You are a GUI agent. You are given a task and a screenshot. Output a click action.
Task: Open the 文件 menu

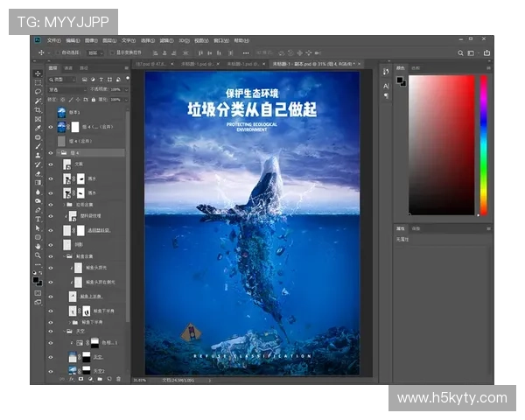[54, 40]
